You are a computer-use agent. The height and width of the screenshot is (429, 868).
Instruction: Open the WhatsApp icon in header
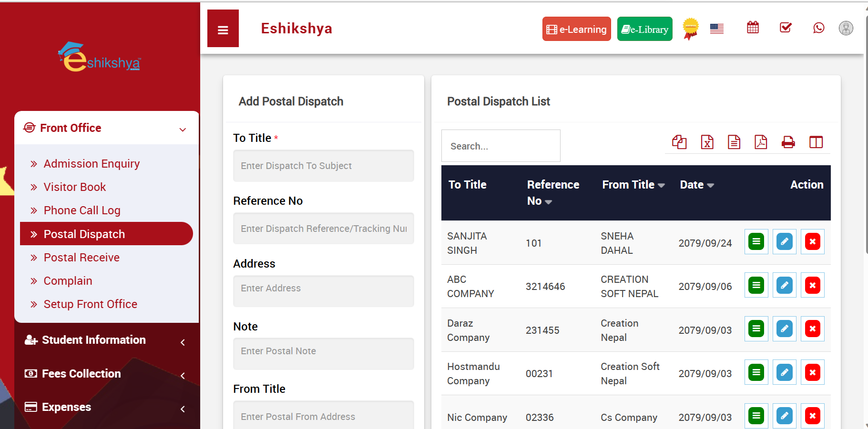pyautogui.click(x=818, y=28)
